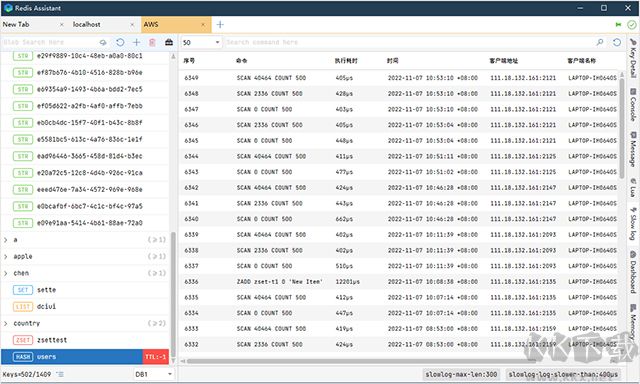Click the TTL:-1 badge on users
Image resolution: width=640 pixels, height=384 pixels.
(156, 357)
